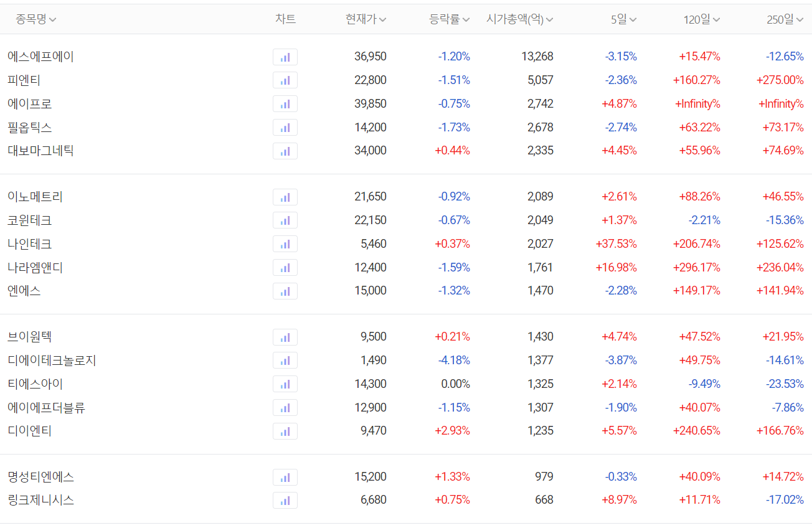812x528 pixels.
Task: Open the 디에이테크놀로지 stock link
Action: pyautogui.click(x=52, y=361)
